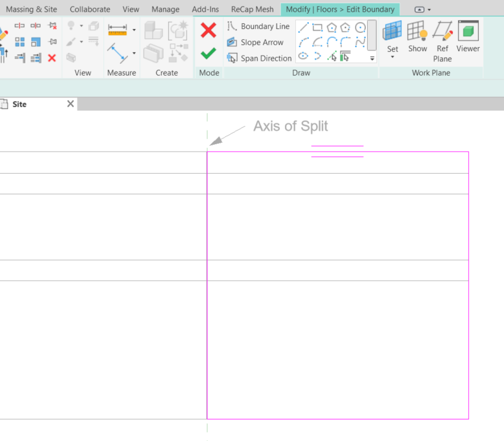Image resolution: width=504 pixels, height=441 pixels.
Task: Open the Collaborate ribbon tab
Action: tap(90, 9)
